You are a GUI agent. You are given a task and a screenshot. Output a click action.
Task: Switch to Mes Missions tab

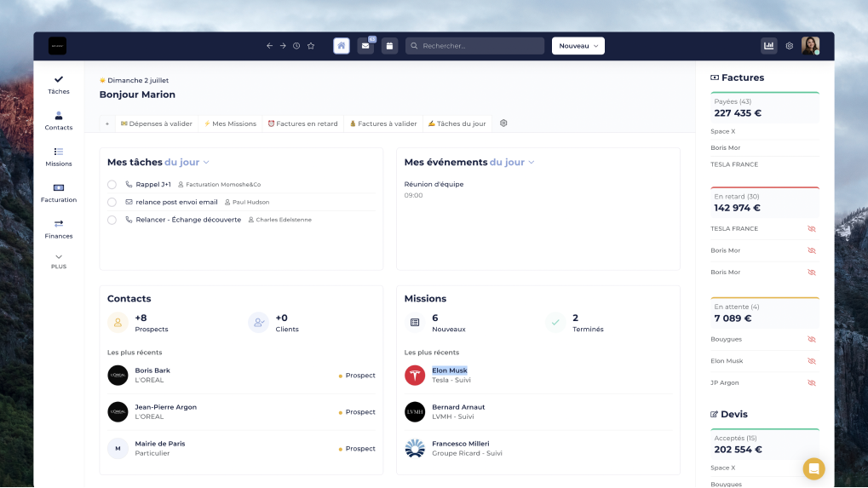(230, 124)
